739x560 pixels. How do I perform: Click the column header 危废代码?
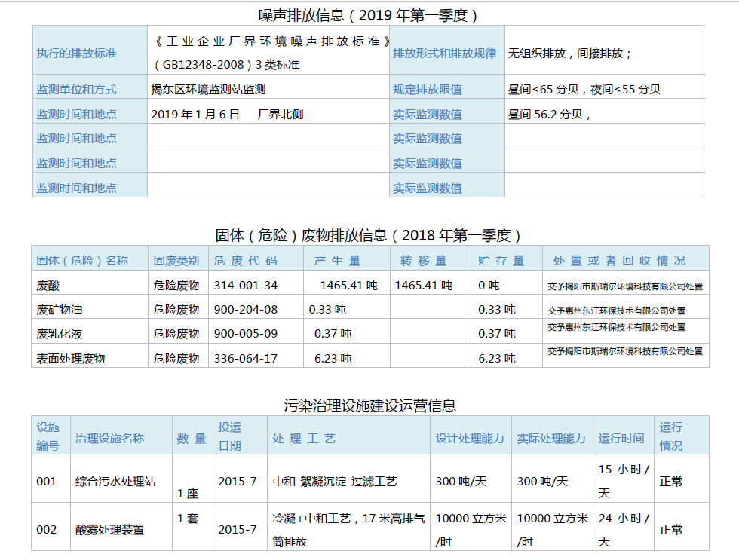click(246, 261)
